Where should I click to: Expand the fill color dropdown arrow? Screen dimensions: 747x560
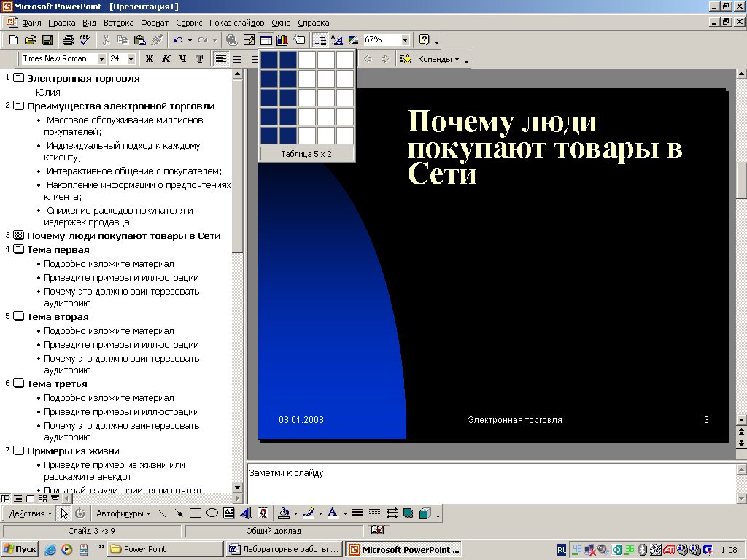coord(295,513)
